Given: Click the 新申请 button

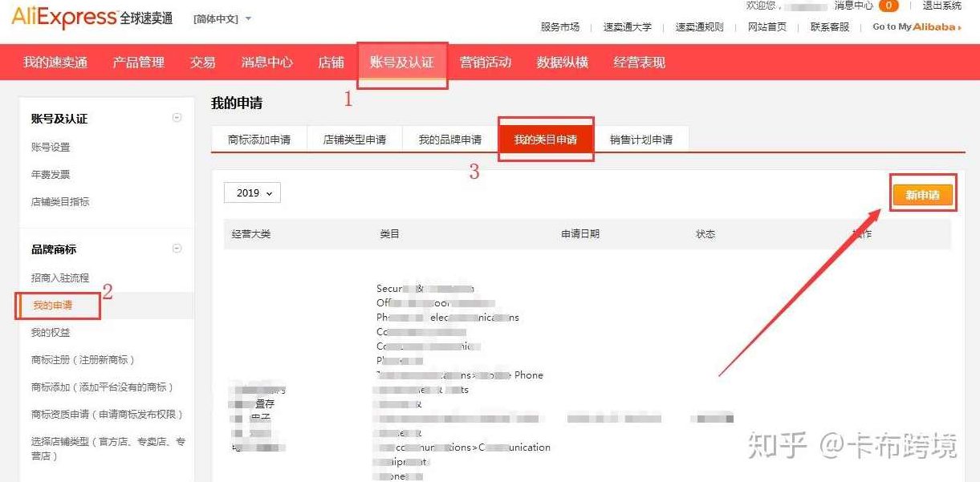Looking at the screenshot, I should pos(923,194).
